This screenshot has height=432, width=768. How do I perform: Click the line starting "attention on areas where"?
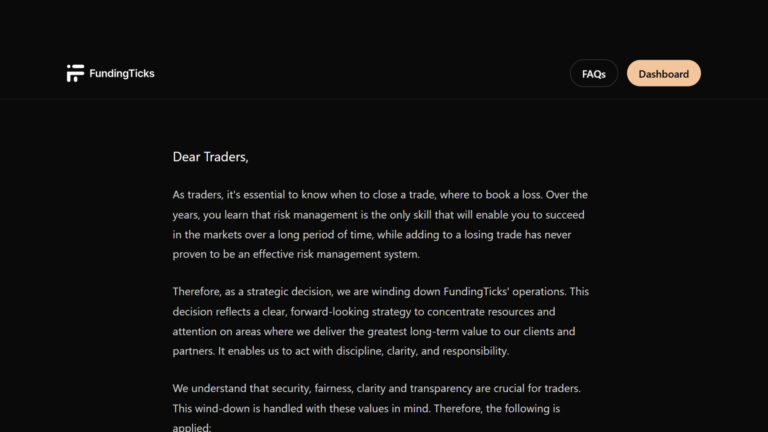point(373,331)
